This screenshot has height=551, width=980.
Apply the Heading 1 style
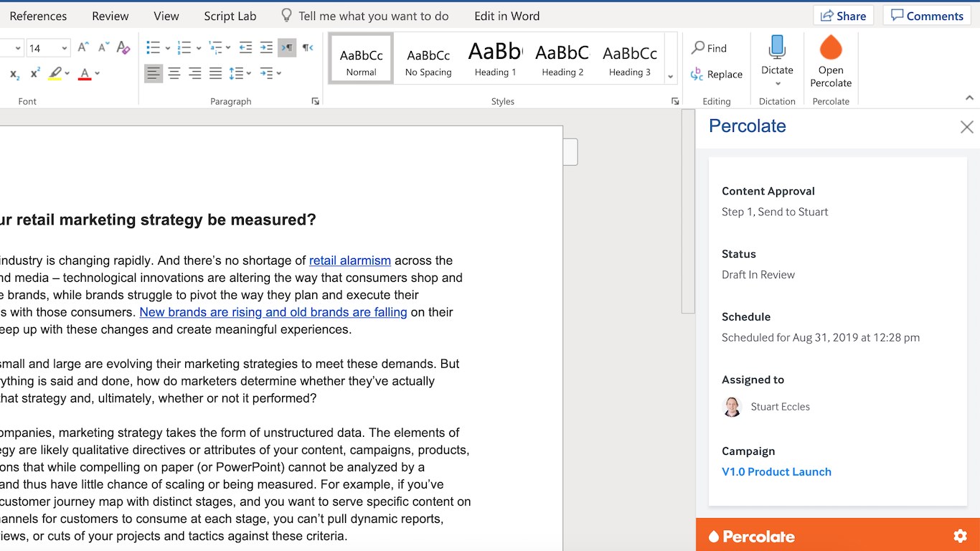tap(496, 59)
